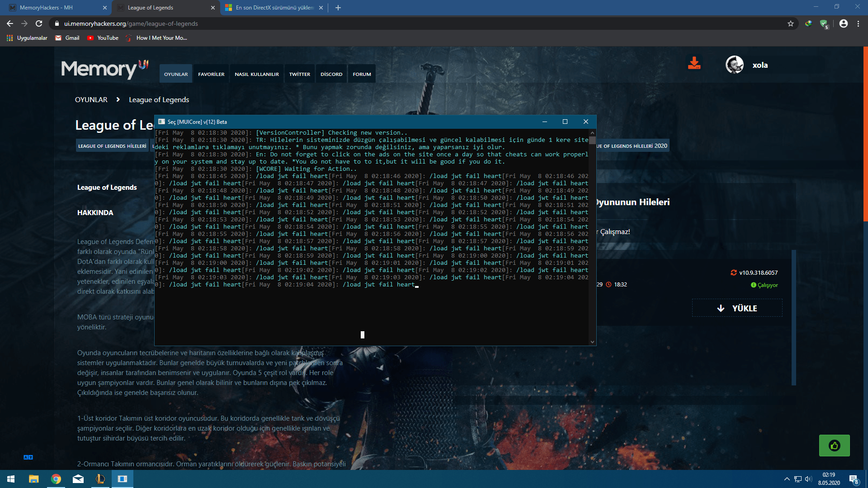Open the Gmail bookmark
This screenshot has height=488, width=868.
tap(67, 38)
